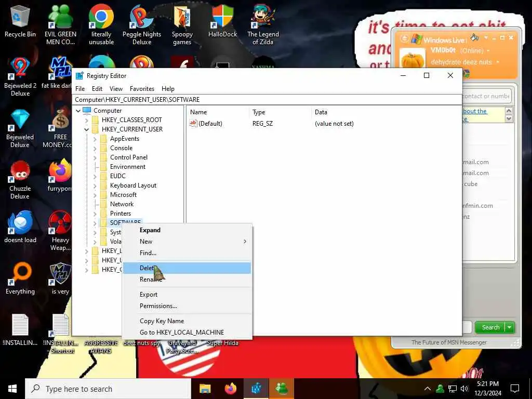The image size is (532, 399).
Task: Select the (Default) registry value
Action: point(206,124)
